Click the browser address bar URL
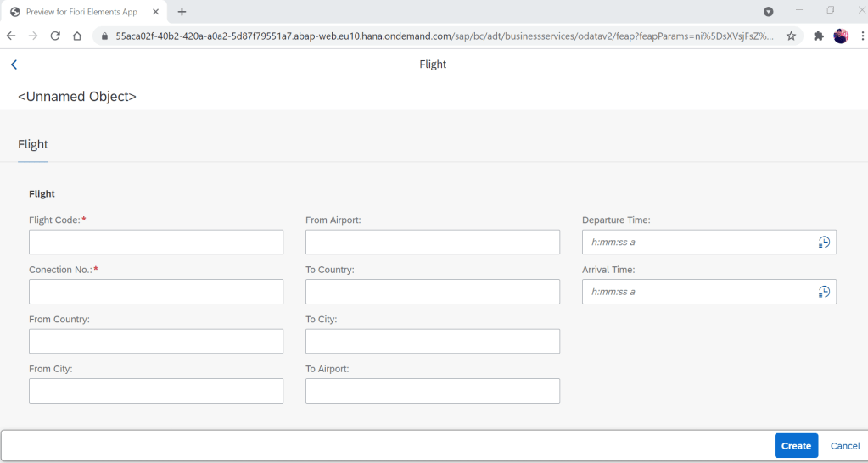The height and width of the screenshot is (463, 868). point(445,36)
